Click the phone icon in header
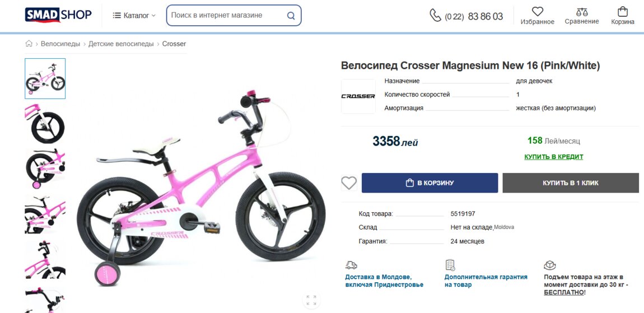Image resolution: width=644 pixels, height=313 pixels. 435,15
